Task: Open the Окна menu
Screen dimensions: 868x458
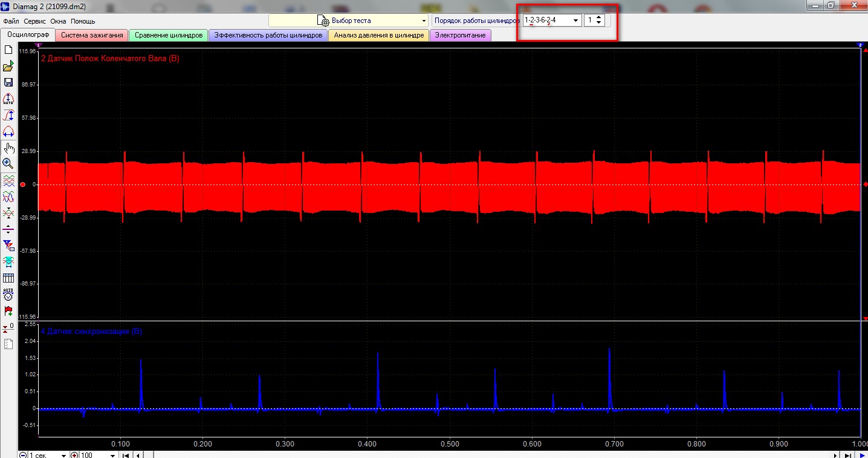Action: (59, 21)
